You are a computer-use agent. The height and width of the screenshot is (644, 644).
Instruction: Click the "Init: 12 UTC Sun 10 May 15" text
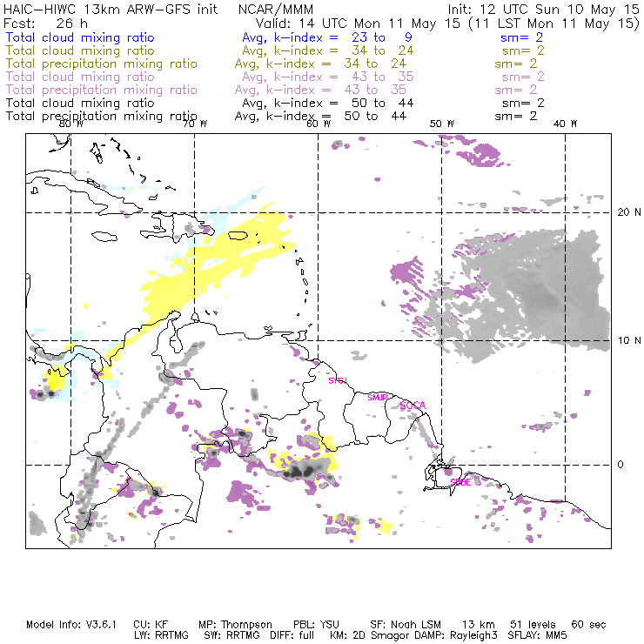(x=543, y=10)
